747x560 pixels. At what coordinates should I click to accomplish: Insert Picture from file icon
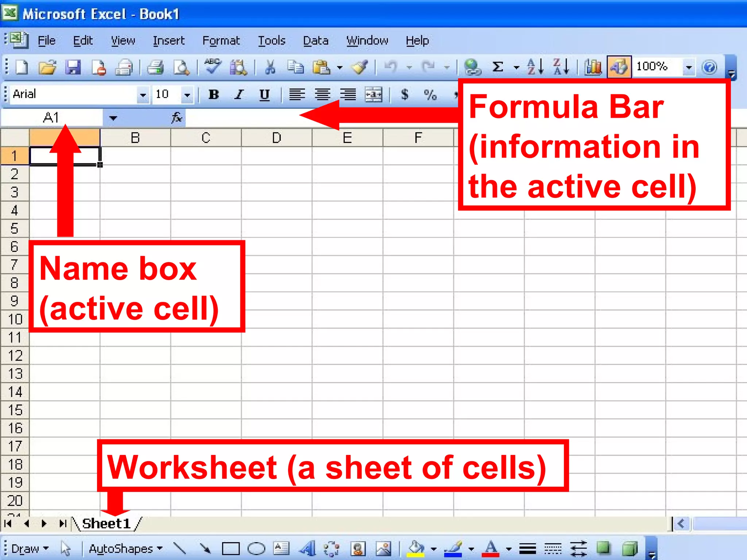click(383, 548)
